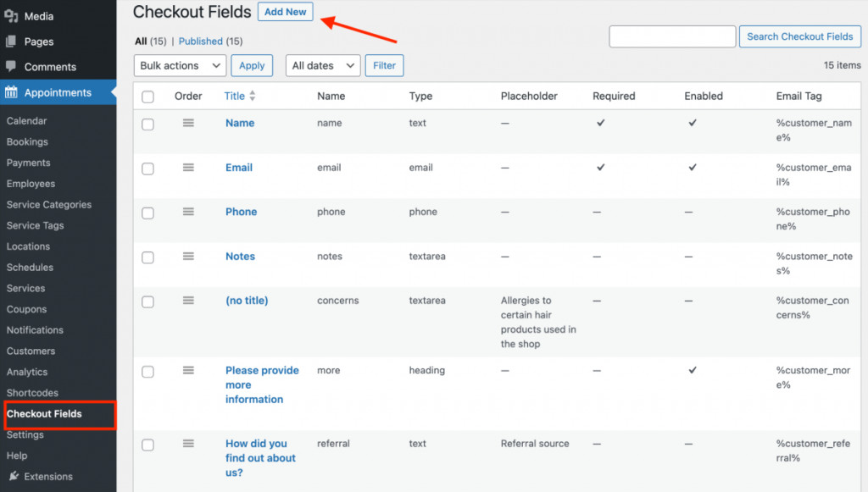
Task: Check the select-all checkbox in the table header
Action: click(148, 96)
